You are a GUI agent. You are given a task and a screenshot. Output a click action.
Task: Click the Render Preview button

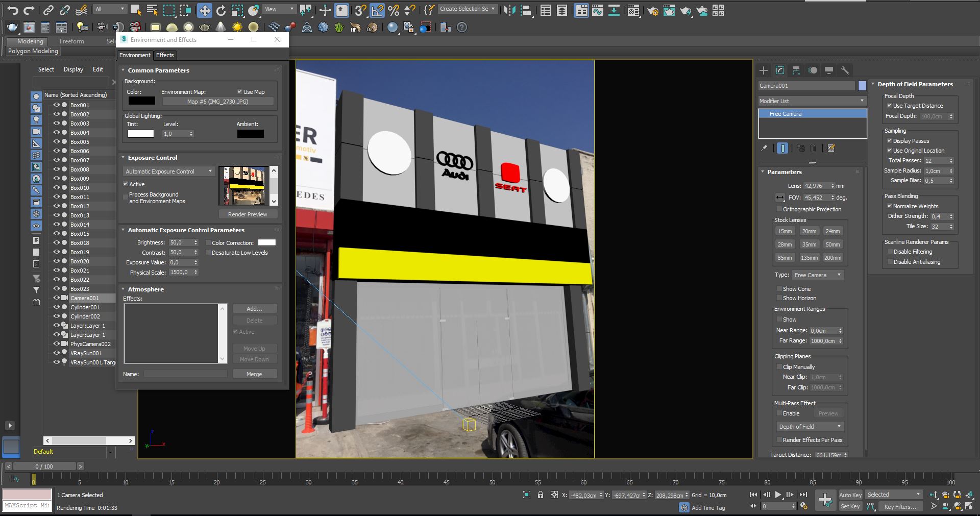248,214
